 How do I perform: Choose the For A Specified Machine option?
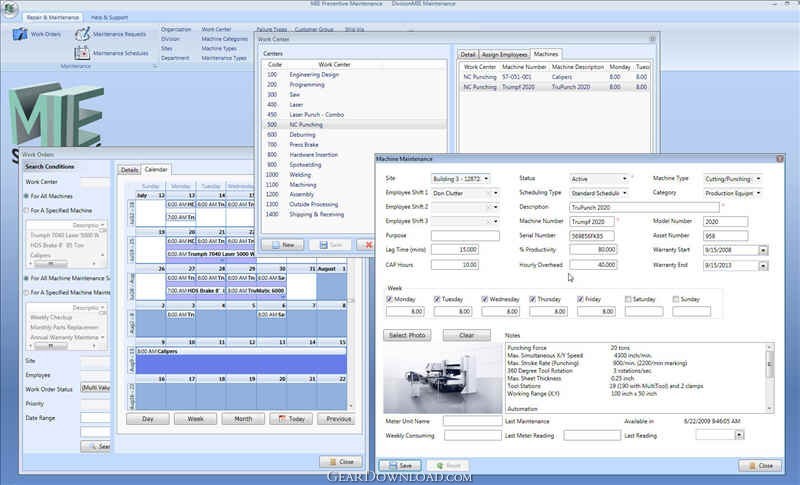coord(26,210)
